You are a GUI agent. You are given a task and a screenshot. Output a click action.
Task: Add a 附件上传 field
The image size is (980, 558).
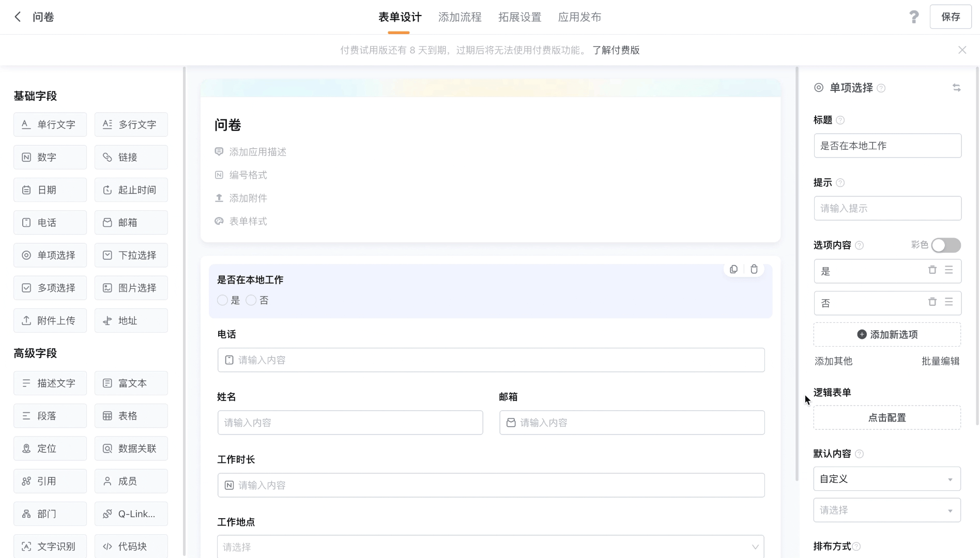[50, 321]
